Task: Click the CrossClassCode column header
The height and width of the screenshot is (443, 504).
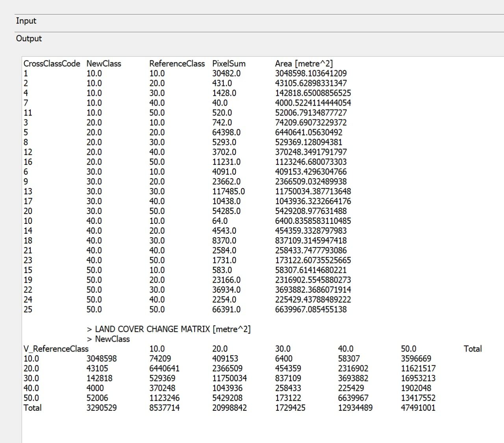Action: tap(52, 63)
